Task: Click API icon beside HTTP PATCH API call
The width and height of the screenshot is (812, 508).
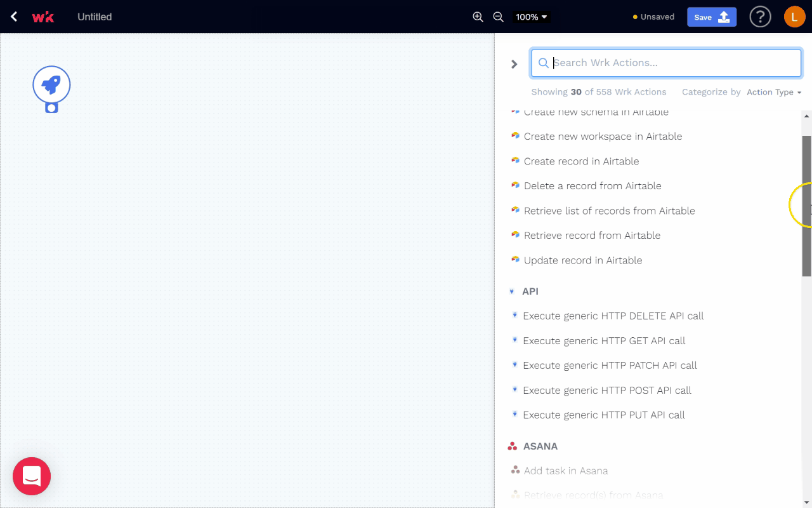Action: tap(514, 365)
